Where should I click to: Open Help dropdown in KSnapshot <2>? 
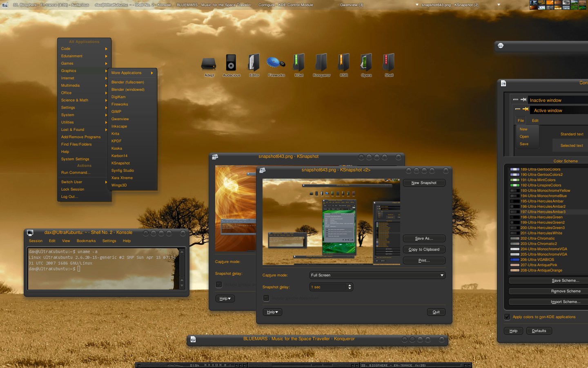pos(272,312)
